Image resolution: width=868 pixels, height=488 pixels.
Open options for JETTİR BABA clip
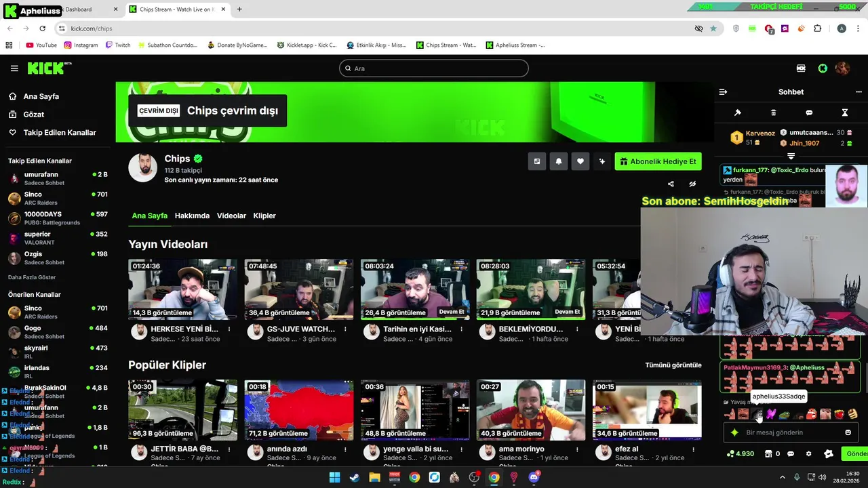(229, 449)
